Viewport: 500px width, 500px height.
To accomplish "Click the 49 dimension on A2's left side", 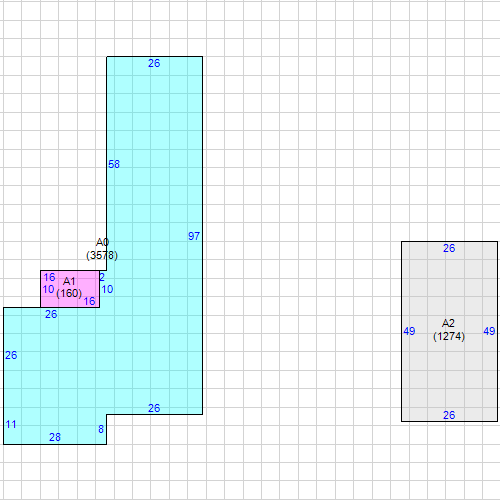I will (409, 331).
